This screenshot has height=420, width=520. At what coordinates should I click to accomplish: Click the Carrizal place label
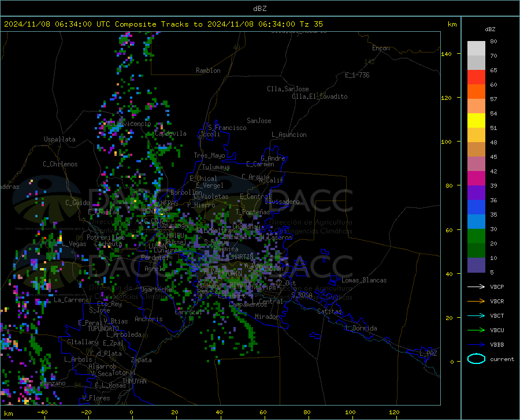(x=188, y=312)
